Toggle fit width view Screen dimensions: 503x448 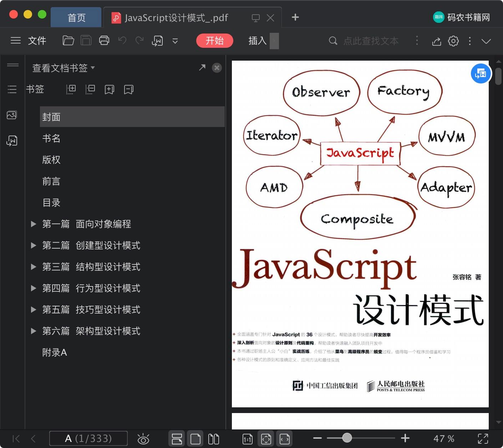(285, 439)
